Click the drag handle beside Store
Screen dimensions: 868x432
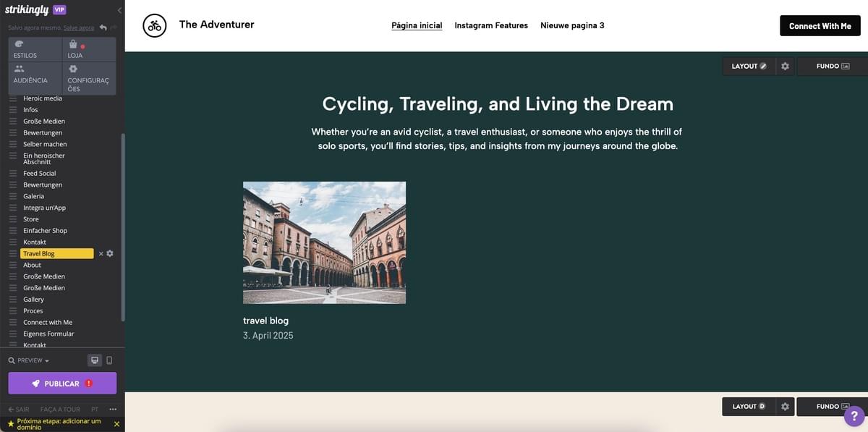13,219
